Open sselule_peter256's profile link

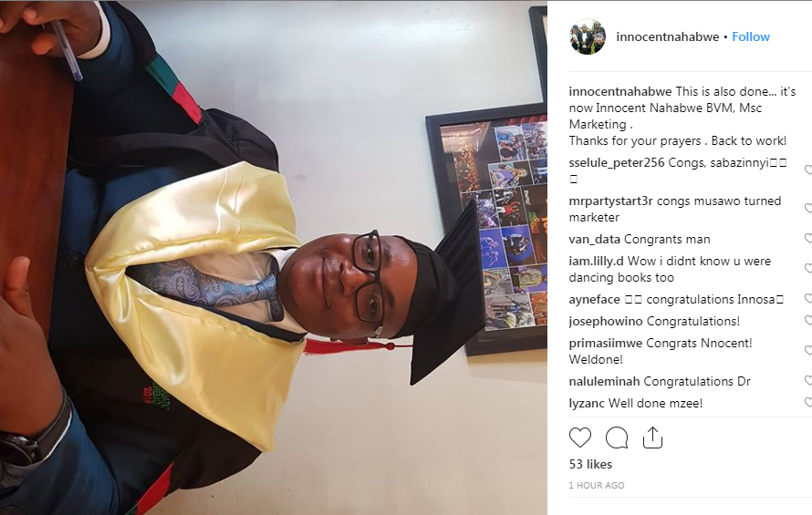616,162
